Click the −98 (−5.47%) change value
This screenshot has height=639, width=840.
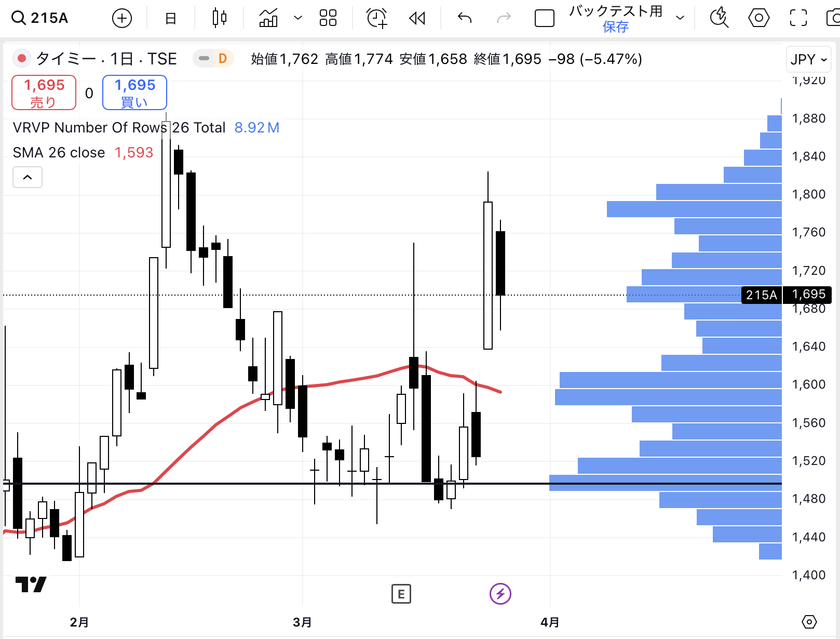(595, 59)
